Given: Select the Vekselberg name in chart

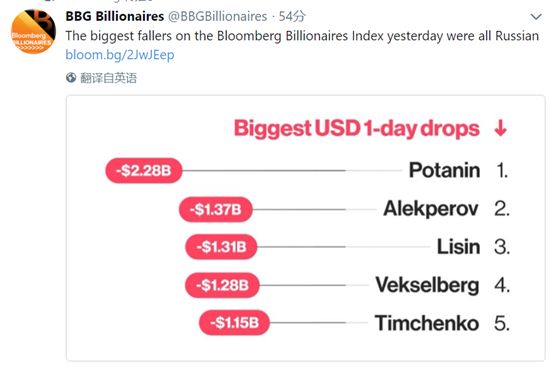Looking at the screenshot, I should point(427,285).
